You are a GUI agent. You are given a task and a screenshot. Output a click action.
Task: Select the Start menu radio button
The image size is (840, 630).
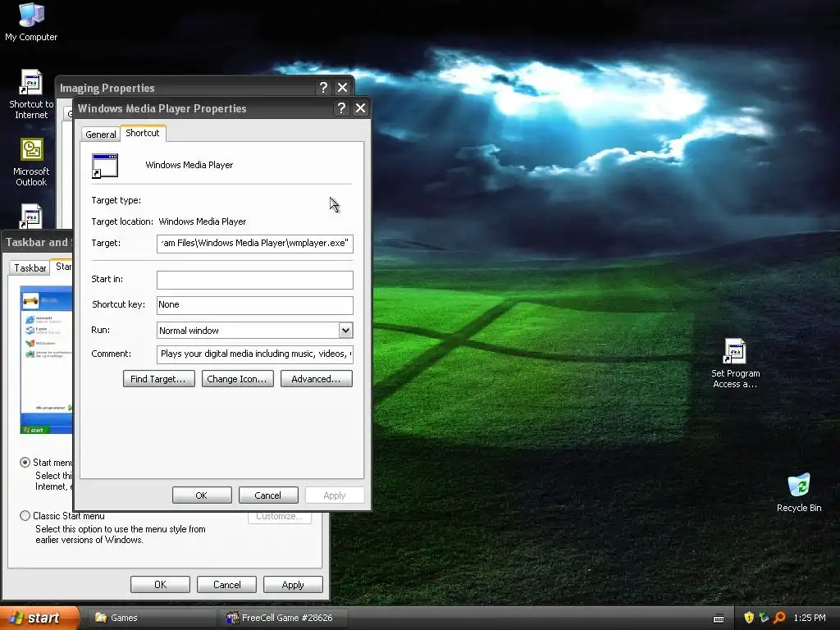25,463
